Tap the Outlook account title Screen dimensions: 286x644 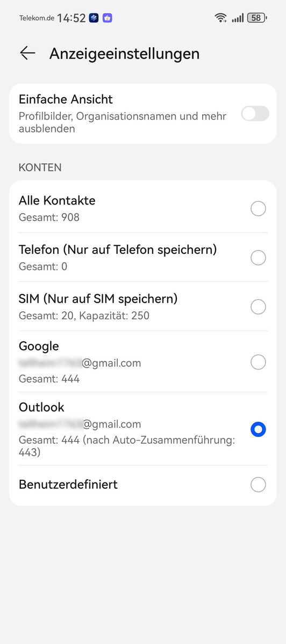[x=41, y=407]
